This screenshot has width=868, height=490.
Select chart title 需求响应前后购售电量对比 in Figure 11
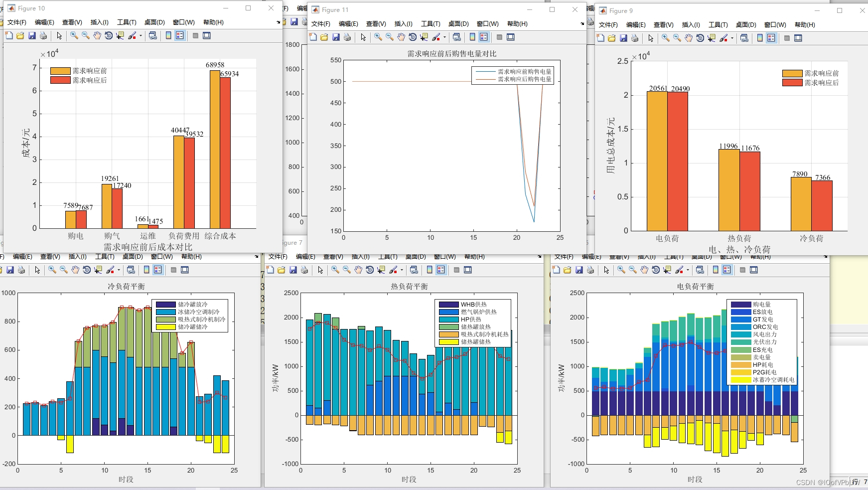[x=452, y=54]
